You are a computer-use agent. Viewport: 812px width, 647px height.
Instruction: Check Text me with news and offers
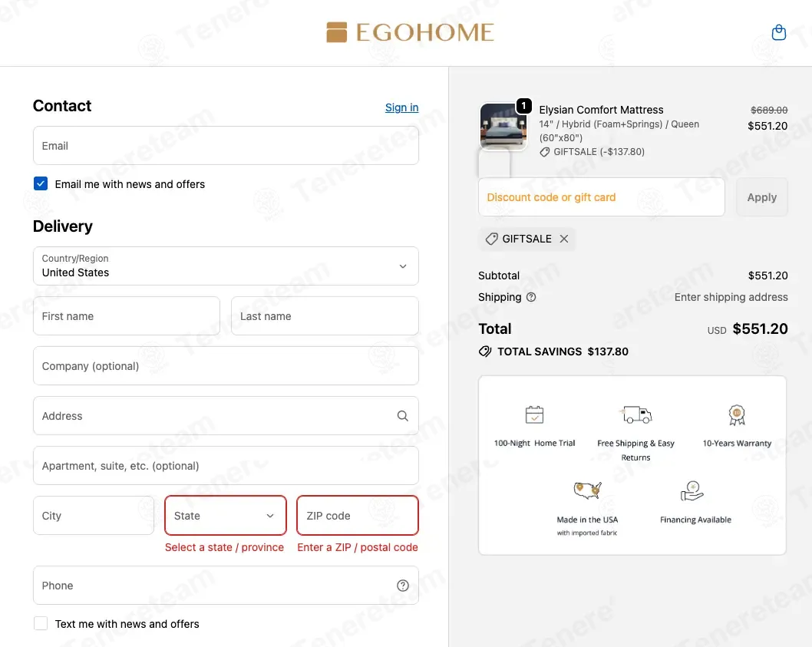pyautogui.click(x=41, y=623)
